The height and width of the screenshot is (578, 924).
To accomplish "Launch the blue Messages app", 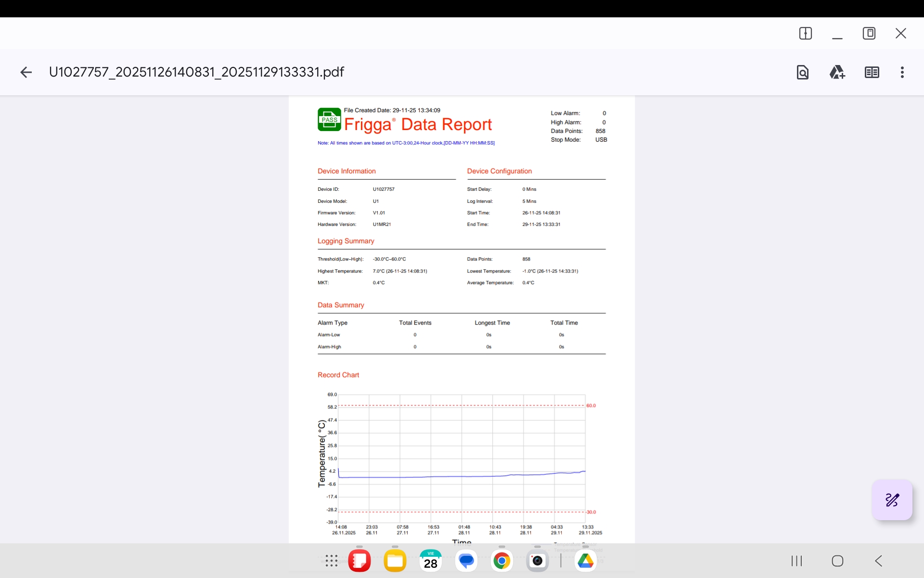I will coord(466,561).
